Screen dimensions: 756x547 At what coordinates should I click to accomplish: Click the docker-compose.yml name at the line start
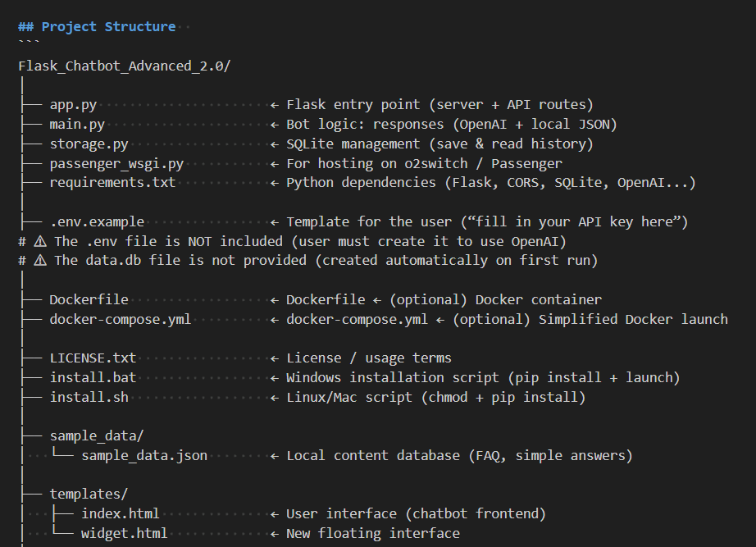121,319
